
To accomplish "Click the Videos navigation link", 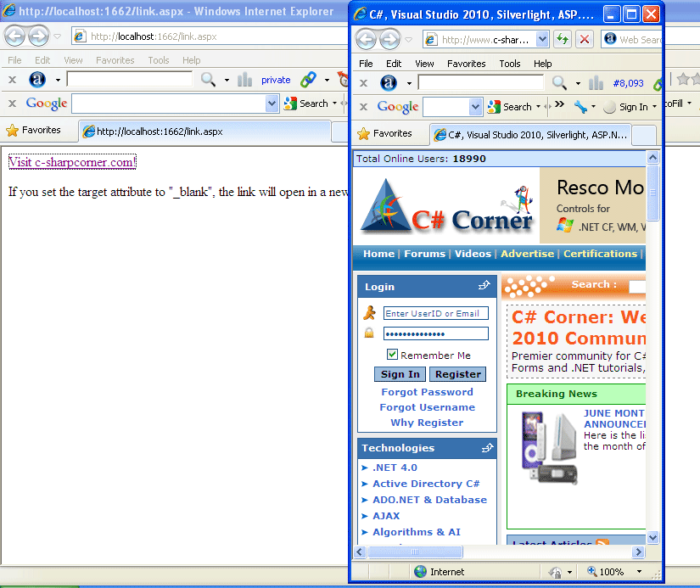I will click(473, 254).
